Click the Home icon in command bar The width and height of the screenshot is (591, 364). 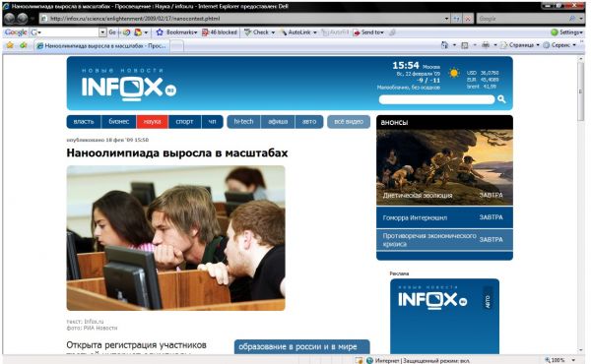coord(445,45)
